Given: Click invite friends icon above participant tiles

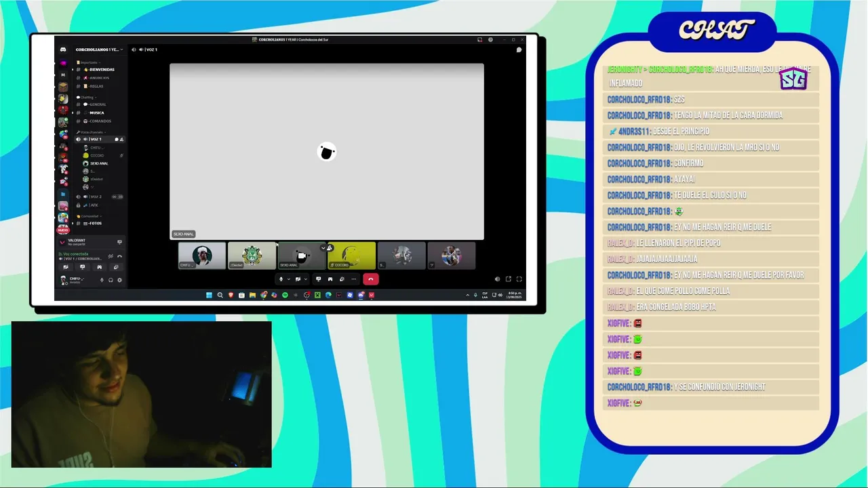Looking at the screenshot, I should [x=330, y=248].
